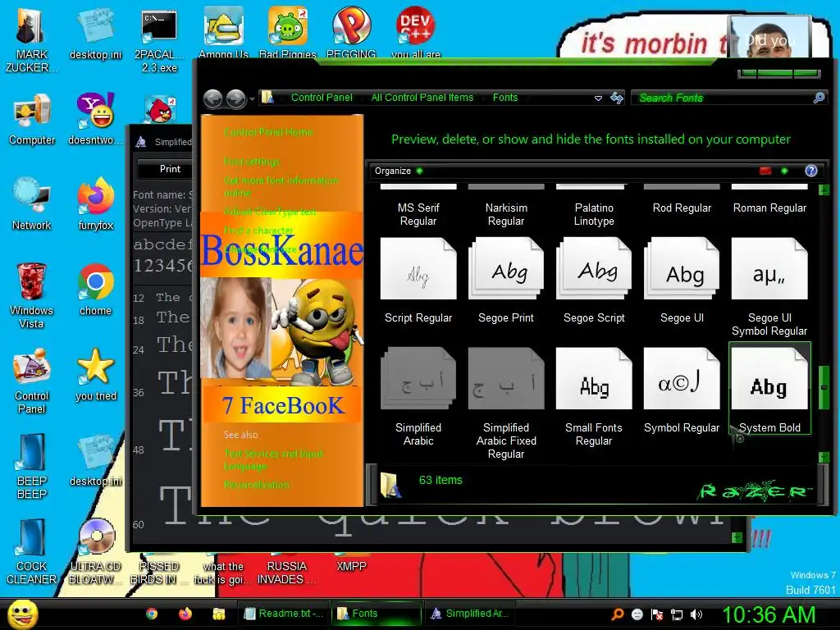Click the font list vertical scrollbar thumb
The image size is (840, 630).
(x=824, y=387)
